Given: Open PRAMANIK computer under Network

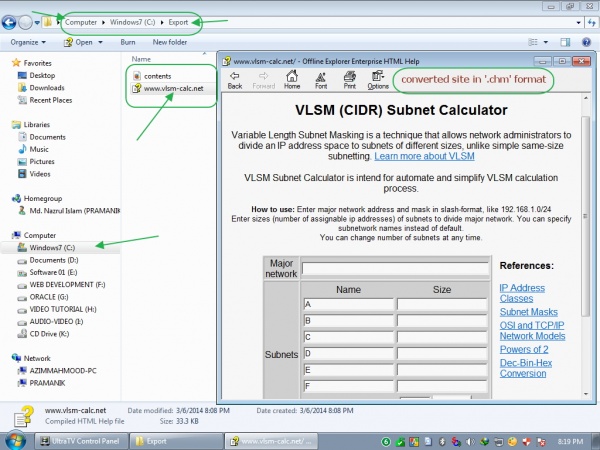Looking at the screenshot, I should 47,383.
